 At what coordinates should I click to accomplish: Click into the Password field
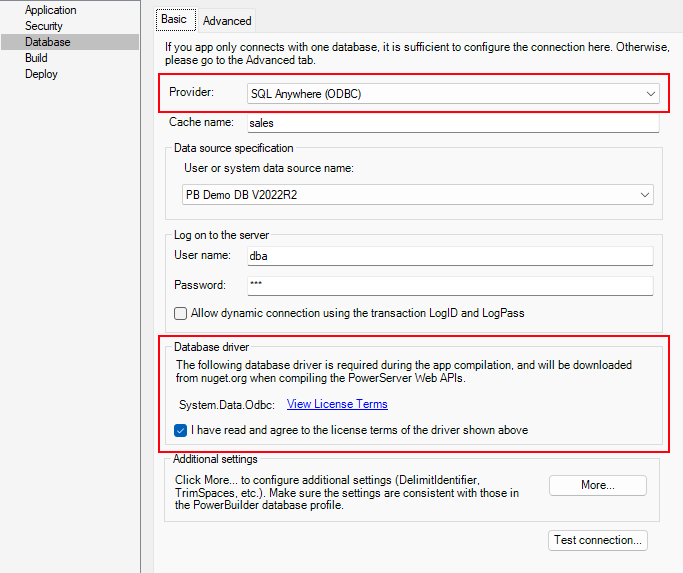point(449,285)
